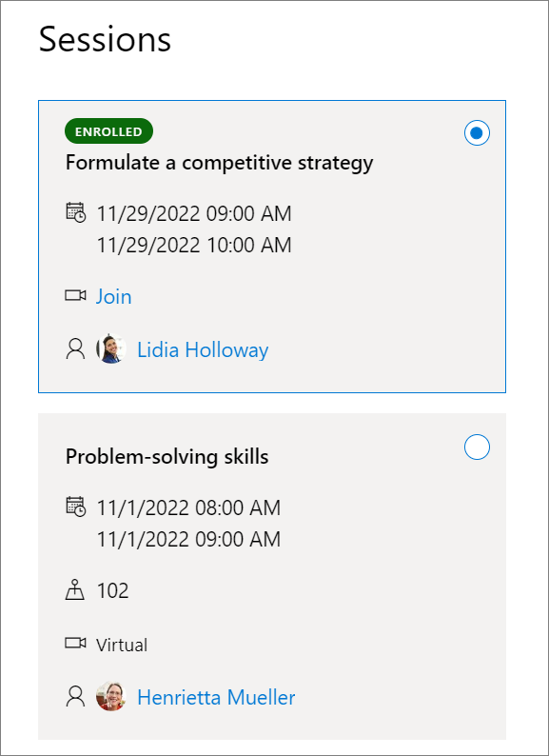549x756 pixels.
Task: Open the Join meeting link
Action: pyautogui.click(x=114, y=296)
